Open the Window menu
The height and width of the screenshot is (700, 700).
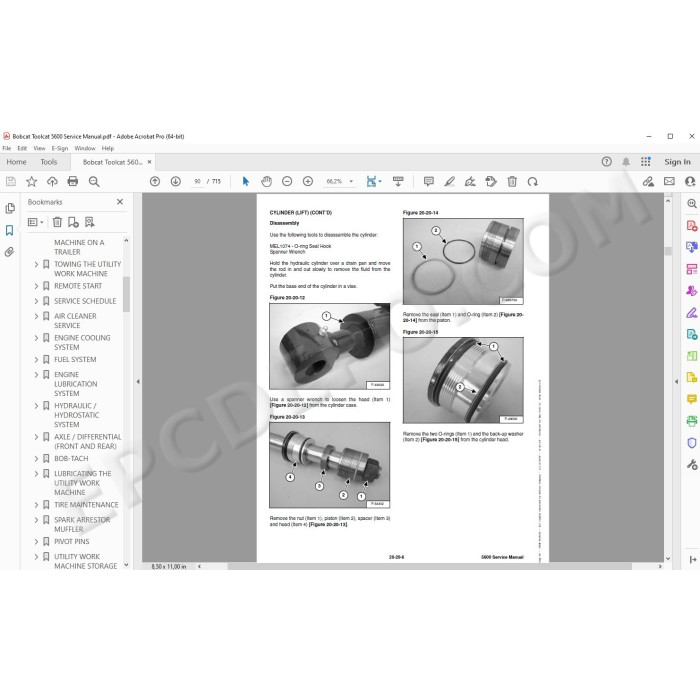point(85,148)
